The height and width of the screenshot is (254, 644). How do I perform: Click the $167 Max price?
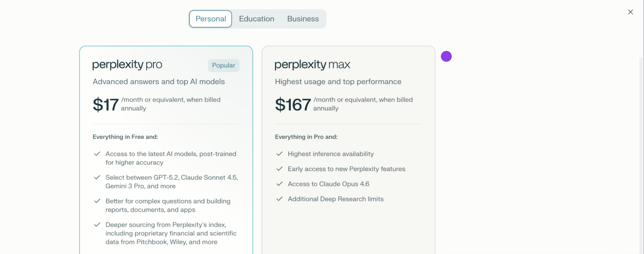[293, 104]
